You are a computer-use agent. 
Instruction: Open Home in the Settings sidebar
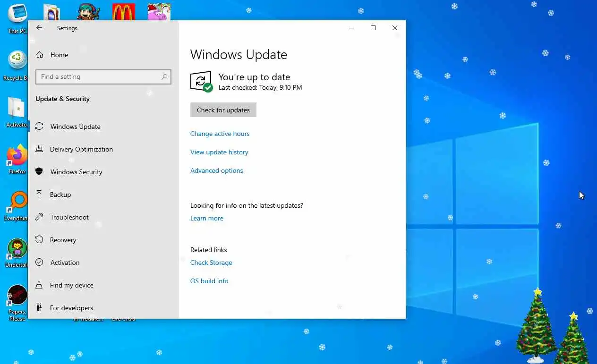tap(59, 55)
